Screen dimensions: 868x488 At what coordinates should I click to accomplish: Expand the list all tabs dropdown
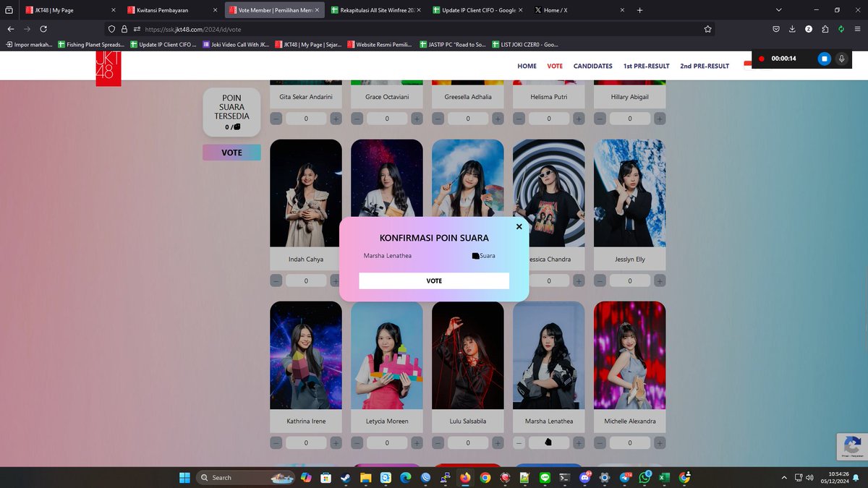(778, 10)
